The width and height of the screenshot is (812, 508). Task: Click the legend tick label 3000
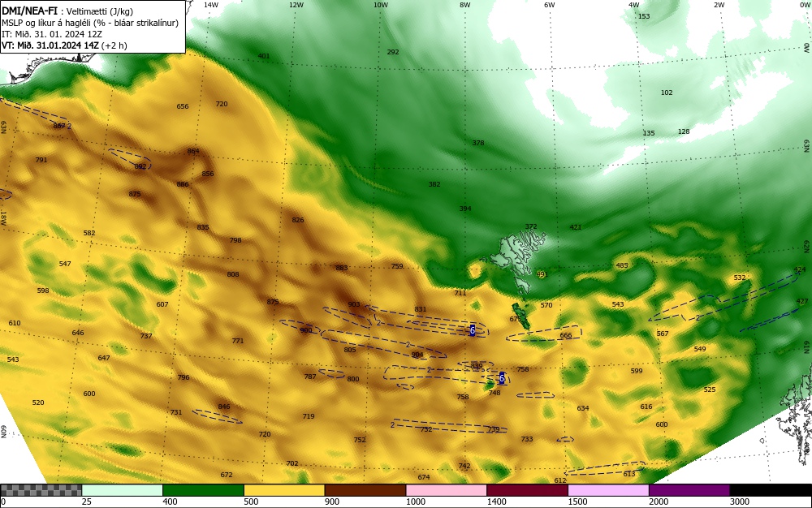[x=740, y=502]
